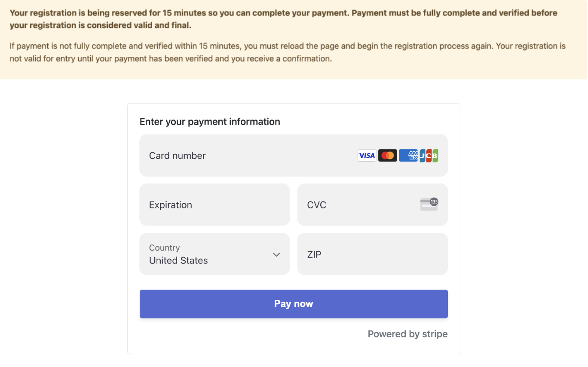Click the stripe wordmark text
The height and width of the screenshot is (367, 588).
point(435,334)
